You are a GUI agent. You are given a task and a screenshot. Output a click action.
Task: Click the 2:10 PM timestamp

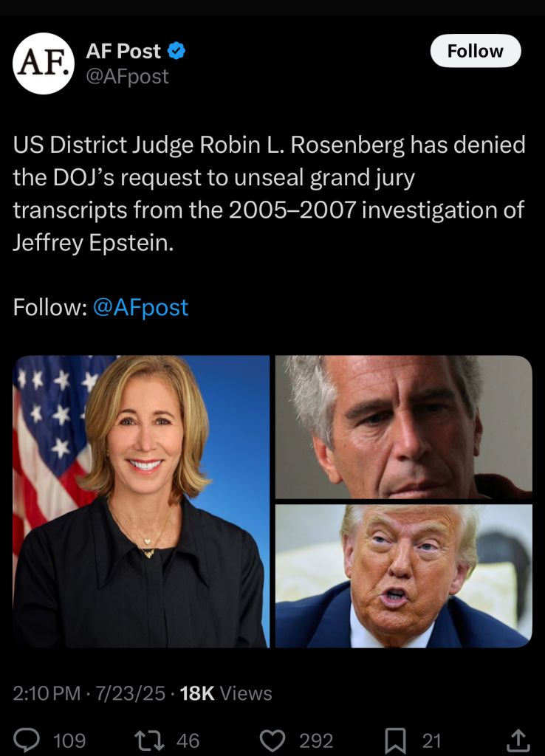(47, 693)
